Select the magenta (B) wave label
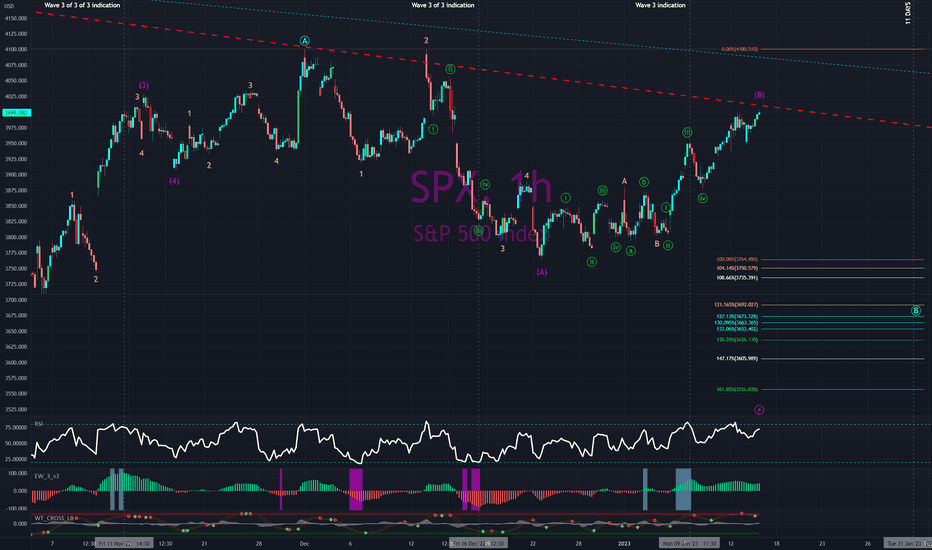 (759, 95)
